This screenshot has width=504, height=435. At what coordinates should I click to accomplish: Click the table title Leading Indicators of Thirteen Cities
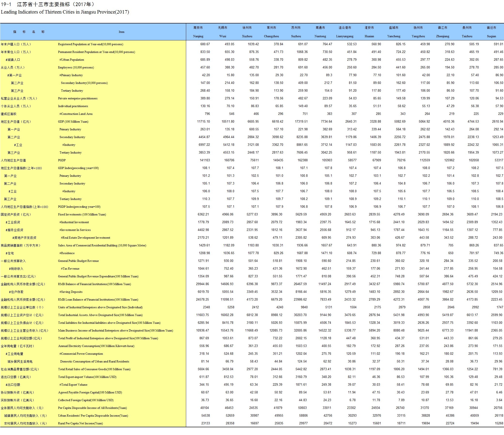(65, 12)
